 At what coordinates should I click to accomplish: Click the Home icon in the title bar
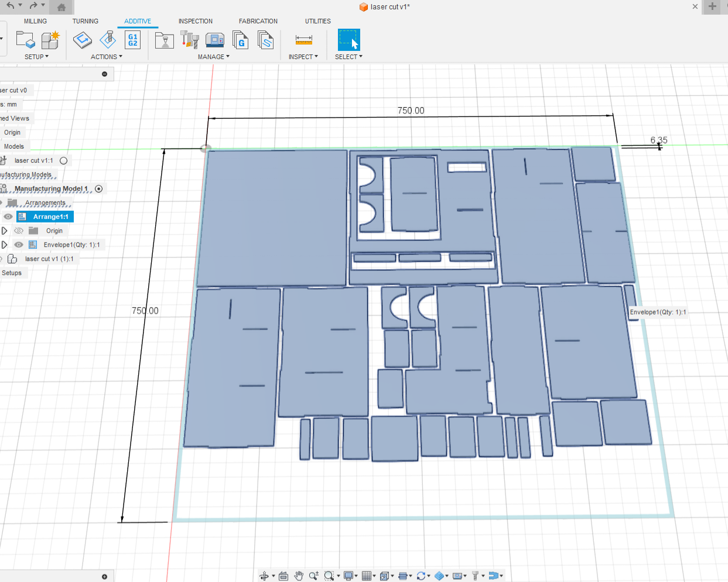(x=61, y=7)
